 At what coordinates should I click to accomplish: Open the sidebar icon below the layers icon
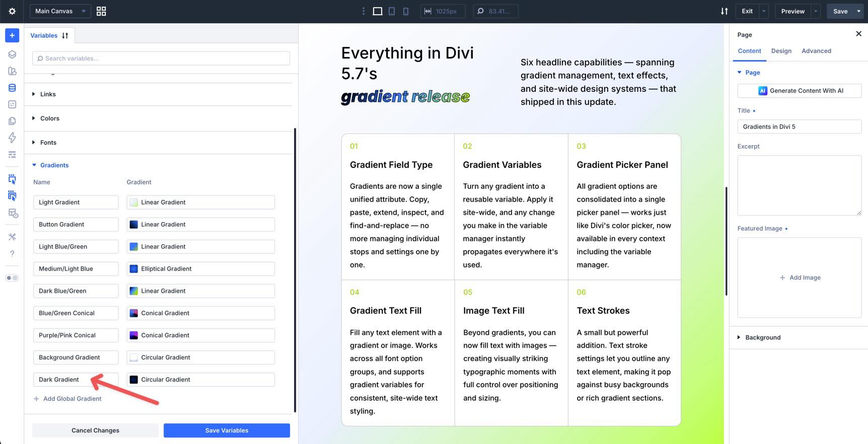pyautogui.click(x=12, y=71)
